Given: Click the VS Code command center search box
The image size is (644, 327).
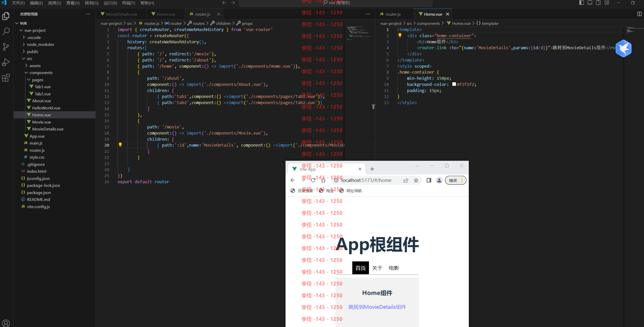Looking at the screenshot, I should coord(336,3).
